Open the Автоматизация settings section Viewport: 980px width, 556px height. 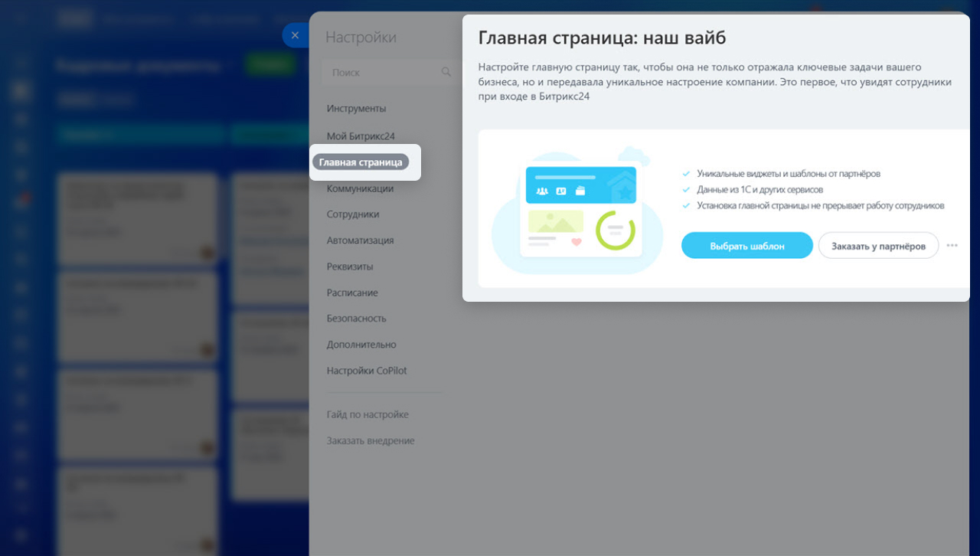click(360, 240)
